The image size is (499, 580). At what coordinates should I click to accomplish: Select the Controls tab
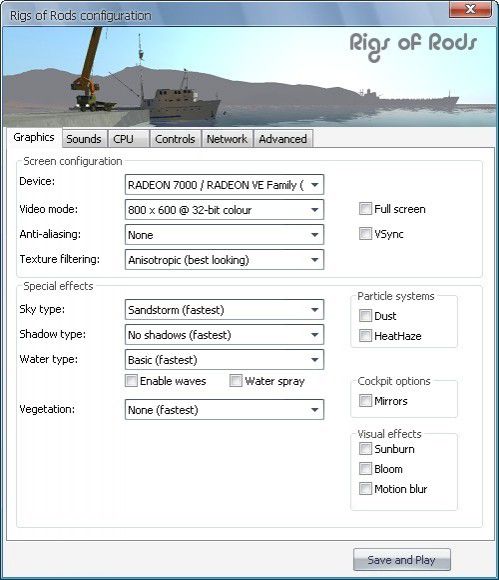(x=175, y=139)
